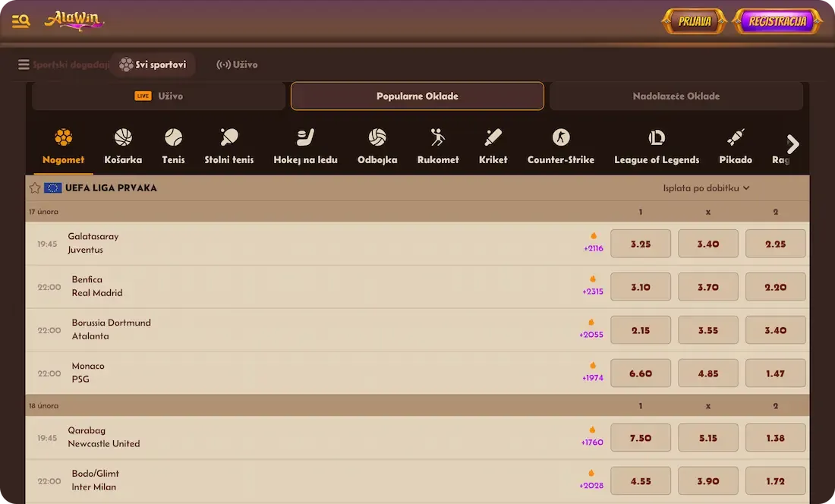Open the Counter-Strike esports icon
835x504 pixels.
pyautogui.click(x=561, y=137)
